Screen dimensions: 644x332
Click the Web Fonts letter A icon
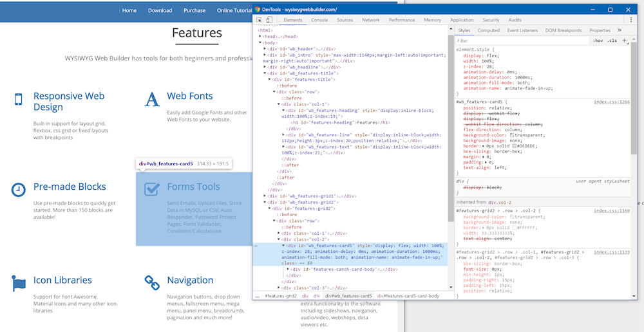click(x=152, y=99)
